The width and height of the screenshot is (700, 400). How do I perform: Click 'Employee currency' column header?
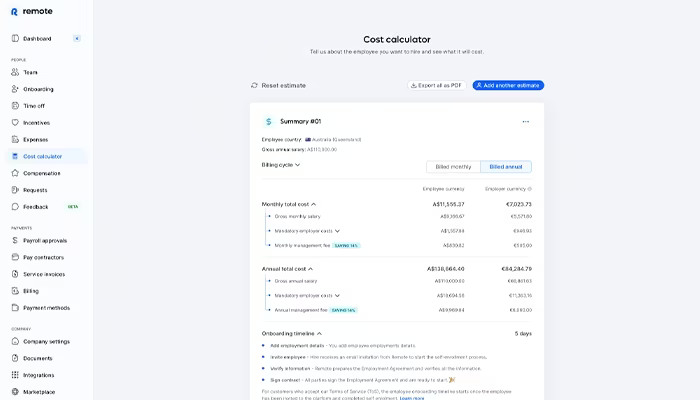(443, 189)
